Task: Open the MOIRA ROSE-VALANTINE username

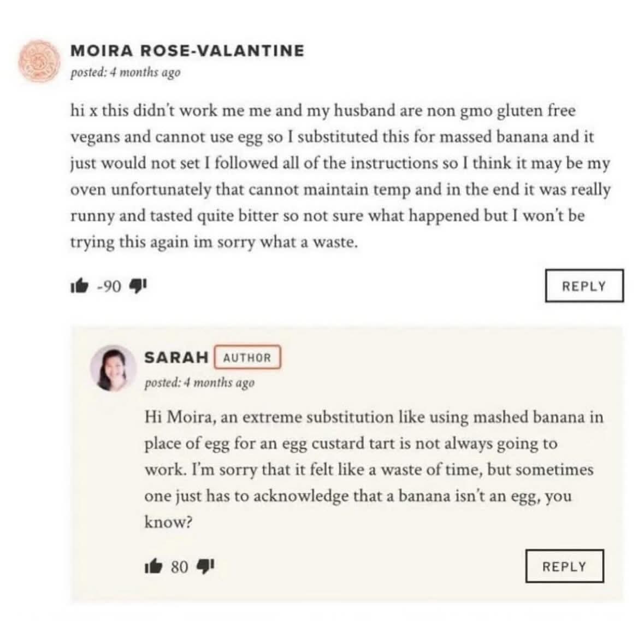Action: (187, 51)
